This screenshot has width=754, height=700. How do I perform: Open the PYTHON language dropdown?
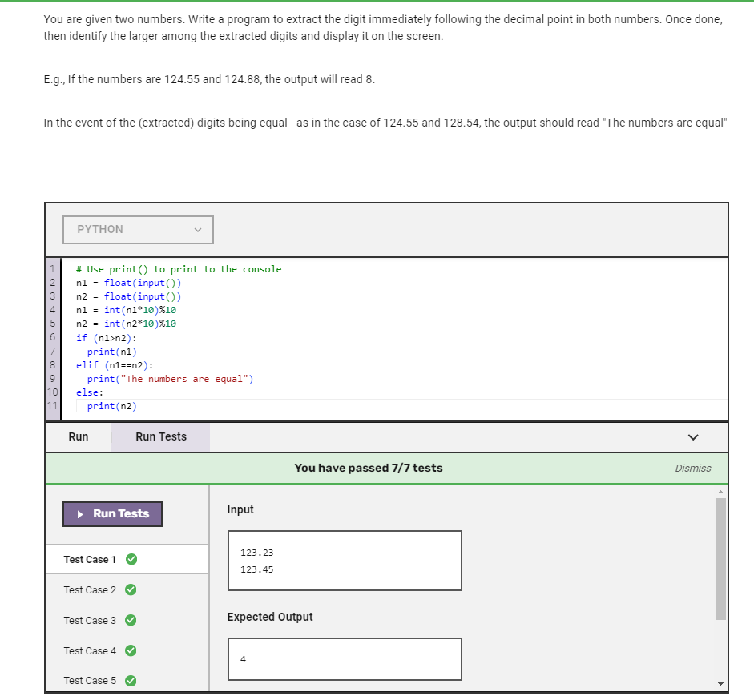137,229
